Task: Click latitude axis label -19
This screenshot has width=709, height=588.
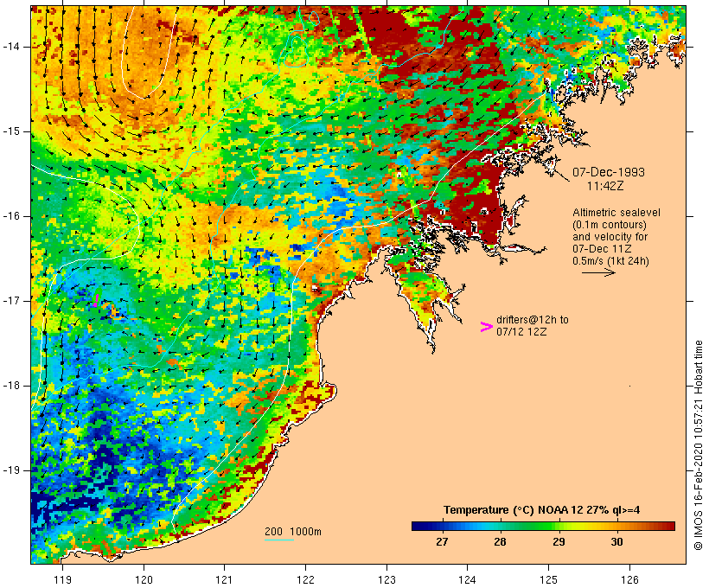Action: [x=11, y=470]
